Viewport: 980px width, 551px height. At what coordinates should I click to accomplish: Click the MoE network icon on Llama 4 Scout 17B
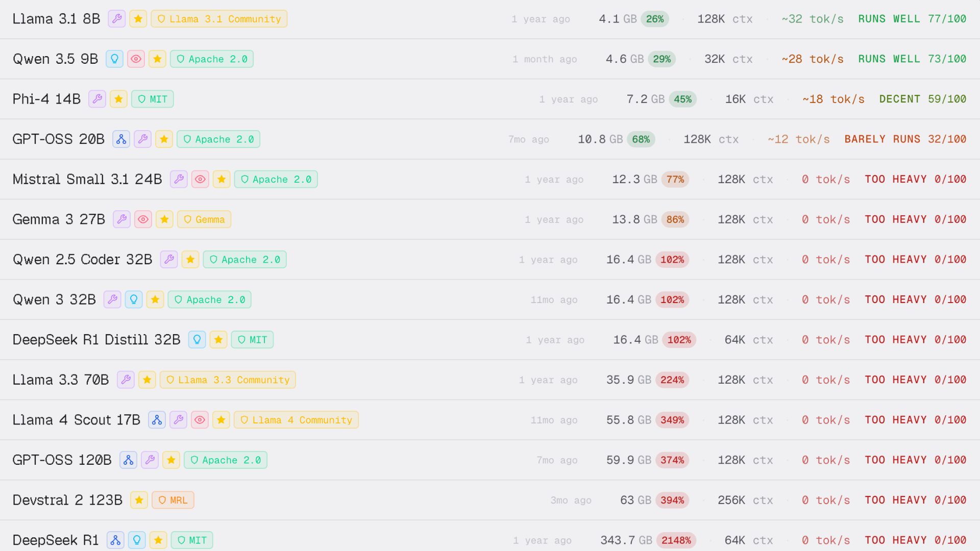(x=157, y=420)
